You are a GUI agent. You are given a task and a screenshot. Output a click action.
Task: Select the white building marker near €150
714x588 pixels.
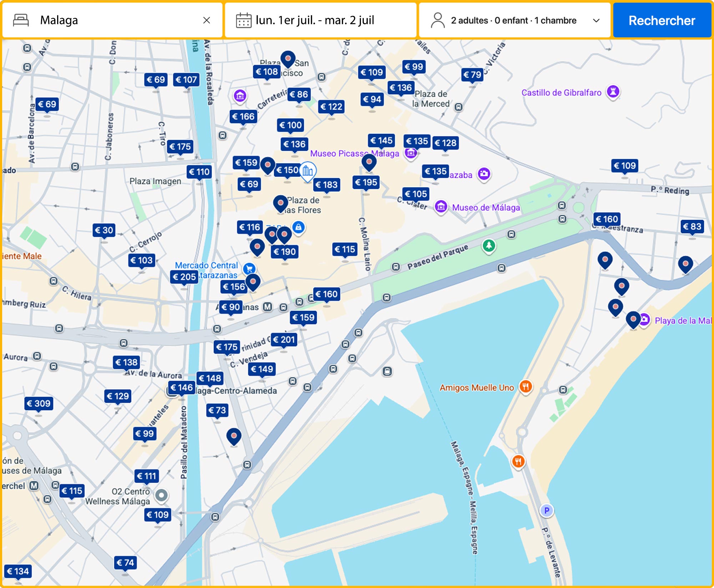point(308,171)
